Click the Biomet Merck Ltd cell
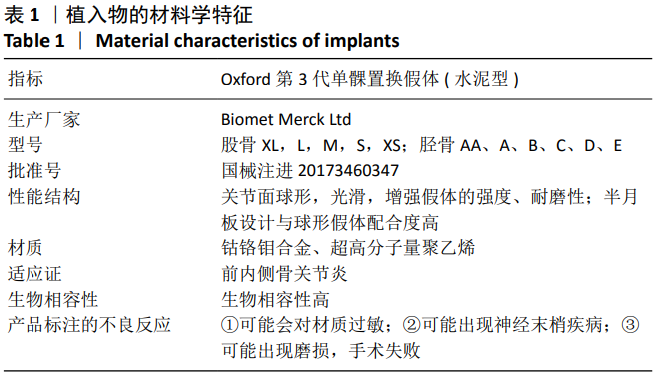The height and width of the screenshot is (376, 657). pyautogui.click(x=286, y=119)
